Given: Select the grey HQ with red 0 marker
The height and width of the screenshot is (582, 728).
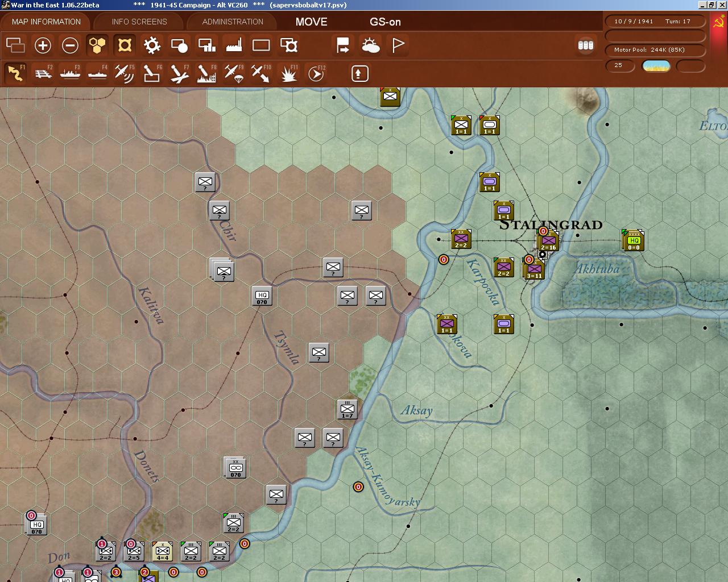Looking at the screenshot, I should click(36, 524).
